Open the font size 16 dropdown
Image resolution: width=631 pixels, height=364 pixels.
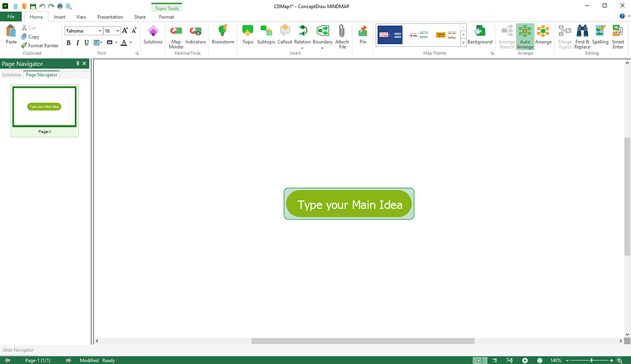pyautogui.click(x=117, y=31)
